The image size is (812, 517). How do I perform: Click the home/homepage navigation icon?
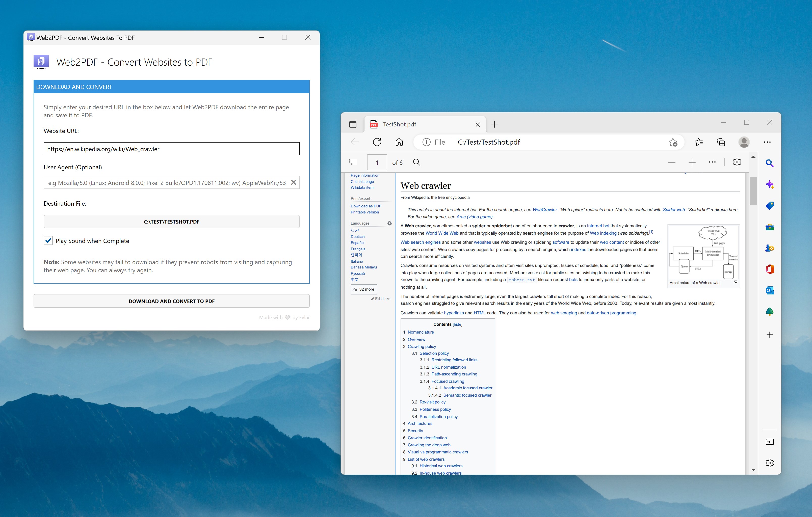[x=400, y=142]
